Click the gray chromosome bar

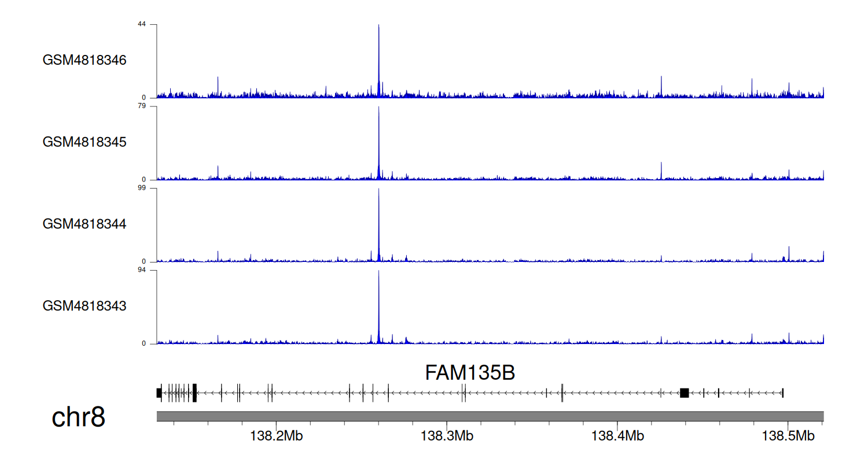490,416
